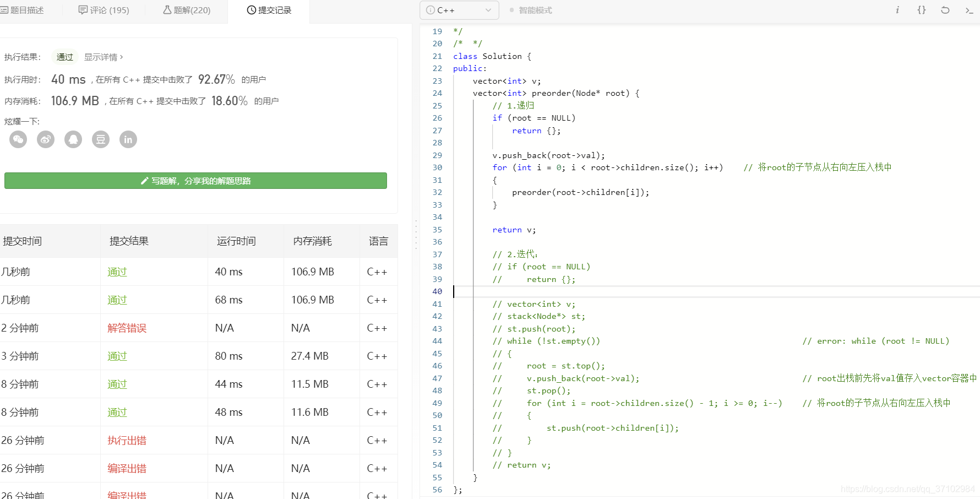Click the code format braces icon
This screenshot has height=499, width=980.
[x=921, y=10]
